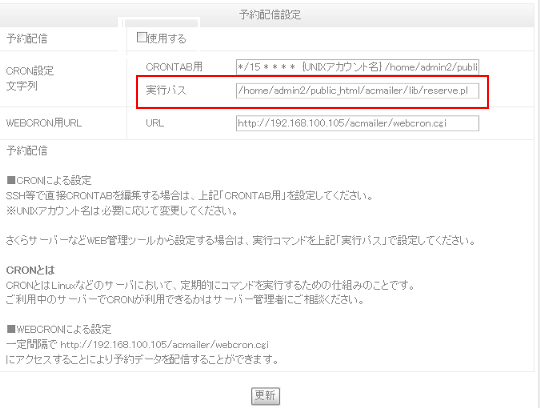The width and height of the screenshot is (540, 408).
Task: Click the CRONTAB用 label
Action: coord(174,67)
